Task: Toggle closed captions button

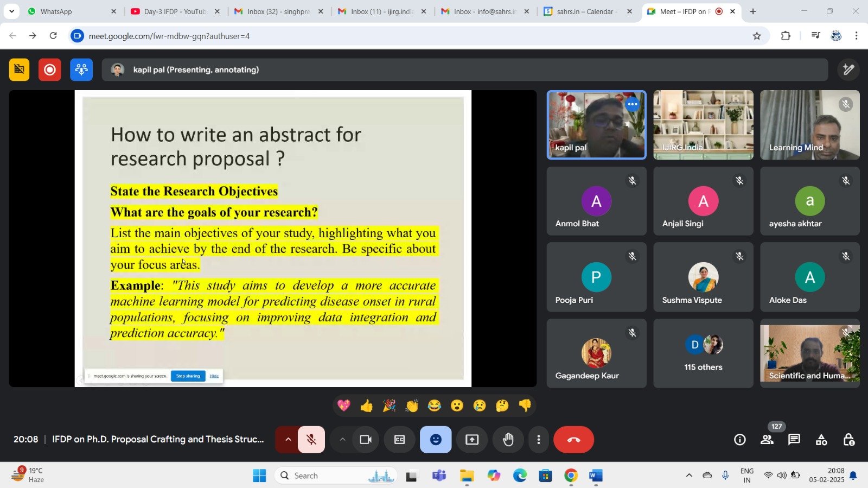Action: coord(399,440)
